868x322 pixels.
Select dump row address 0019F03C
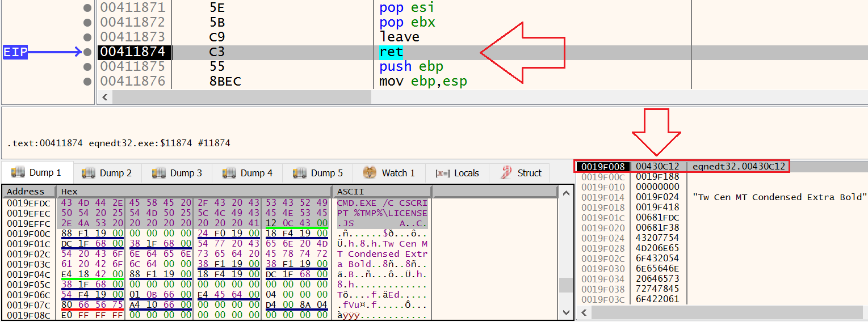(x=28, y=264)
